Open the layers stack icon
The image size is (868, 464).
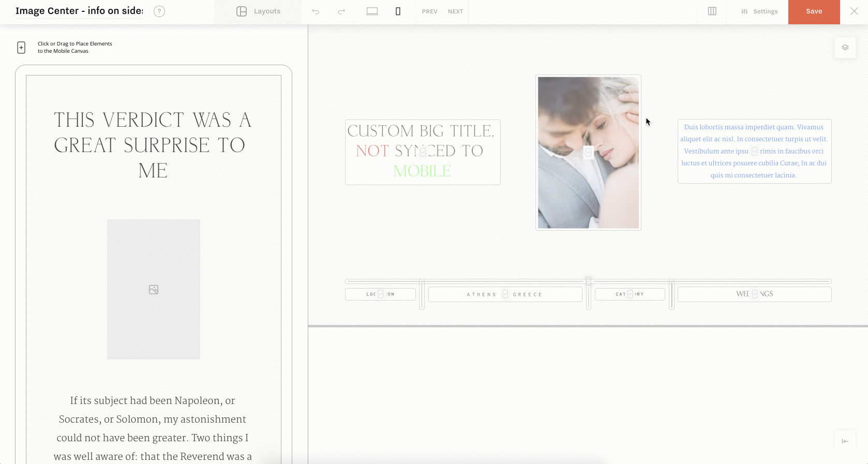click(845, 48)
